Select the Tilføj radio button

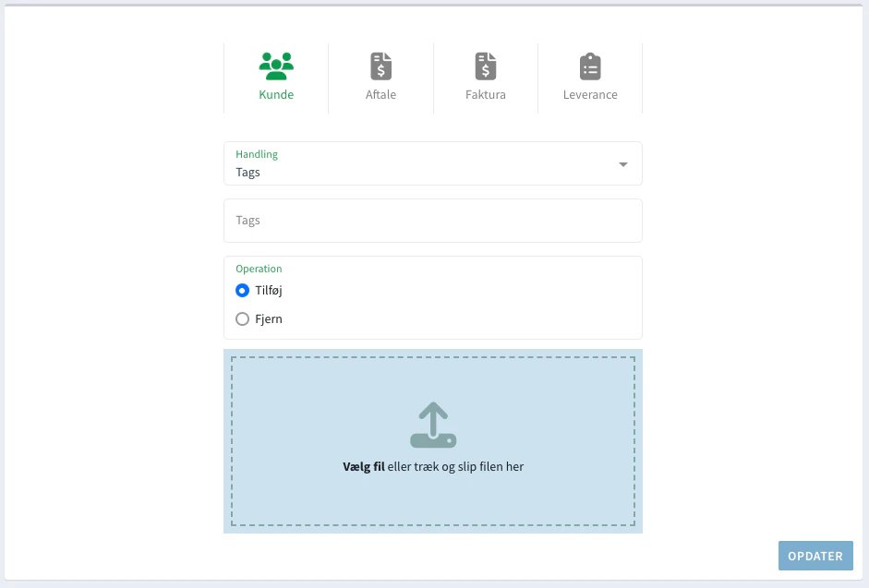(x=243, y=290)
